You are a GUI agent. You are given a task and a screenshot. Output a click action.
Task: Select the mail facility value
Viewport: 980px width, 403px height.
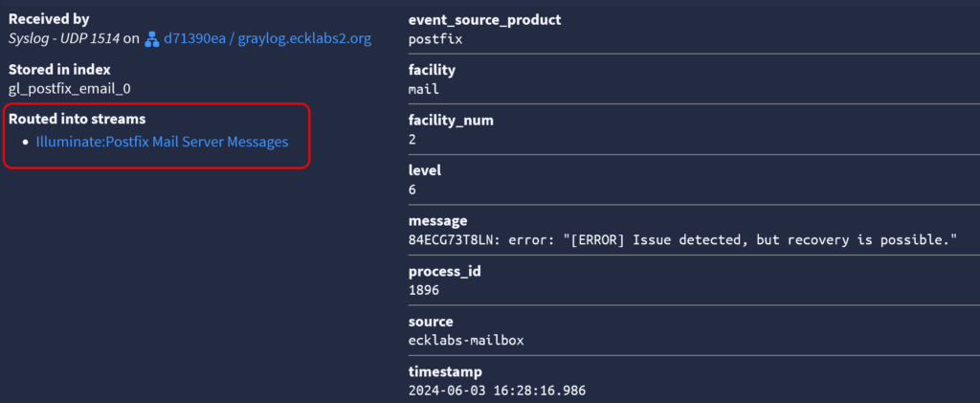click(x=424, y=90)
